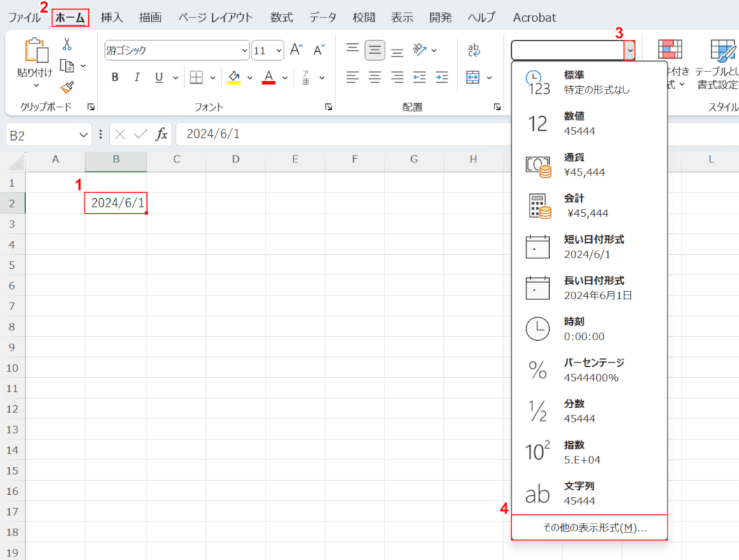
Task: Increase font size with large A icon
Action: [x=296, y=50]
